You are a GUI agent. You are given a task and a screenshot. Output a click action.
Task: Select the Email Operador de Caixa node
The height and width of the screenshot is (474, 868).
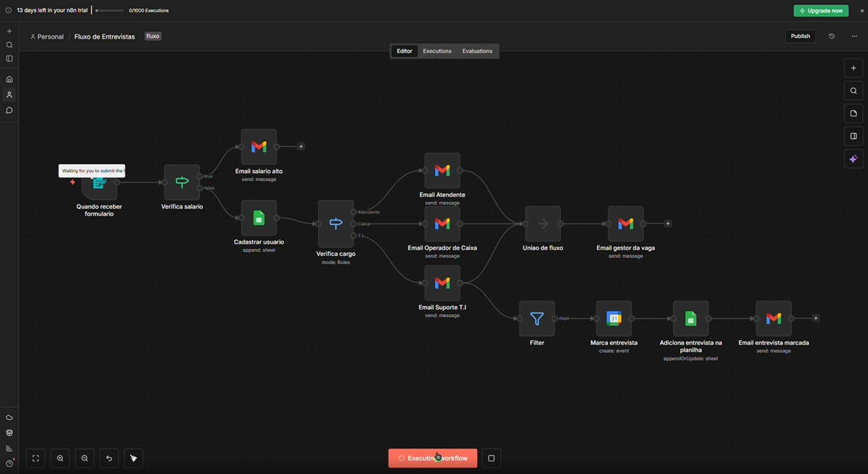(x=442, y=224)
